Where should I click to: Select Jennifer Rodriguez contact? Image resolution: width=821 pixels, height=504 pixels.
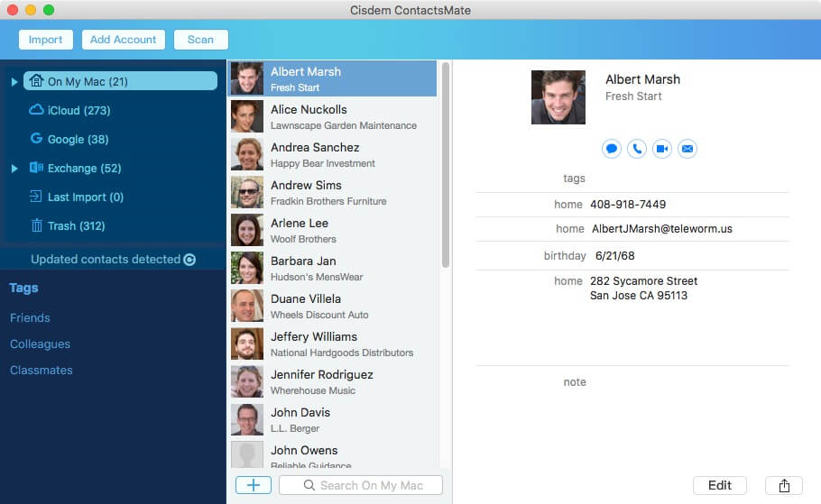[x=333, y=381]
